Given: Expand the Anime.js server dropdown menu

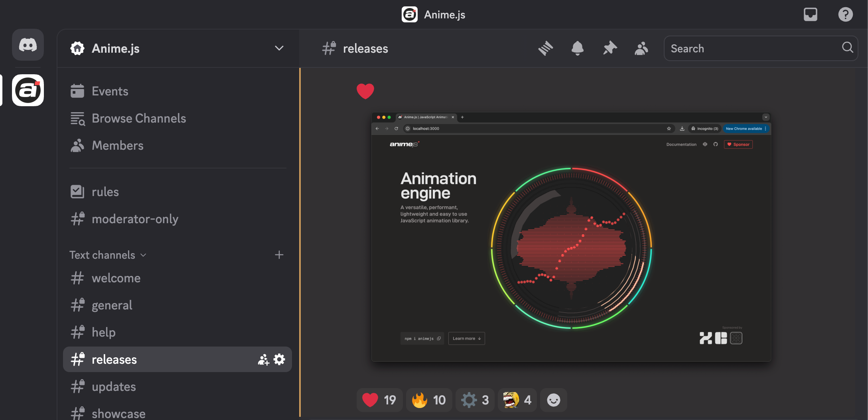Looking at the screenshot, I should coord(279,48).
